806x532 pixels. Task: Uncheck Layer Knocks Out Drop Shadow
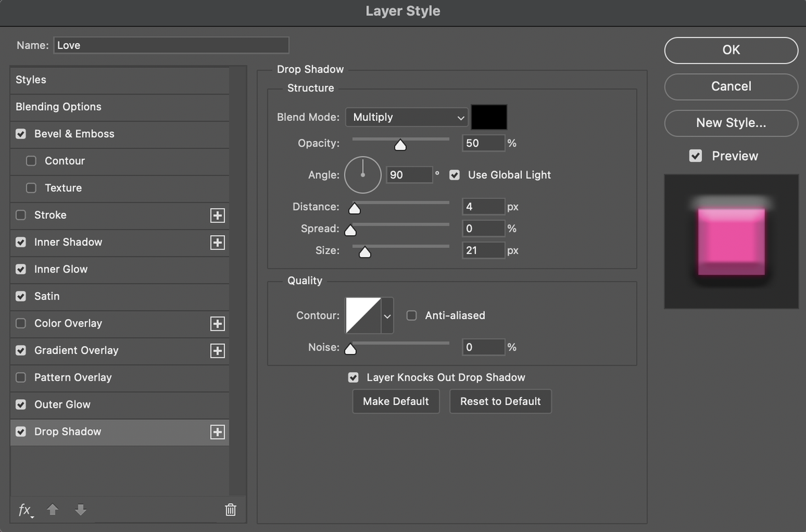[353, 378]
